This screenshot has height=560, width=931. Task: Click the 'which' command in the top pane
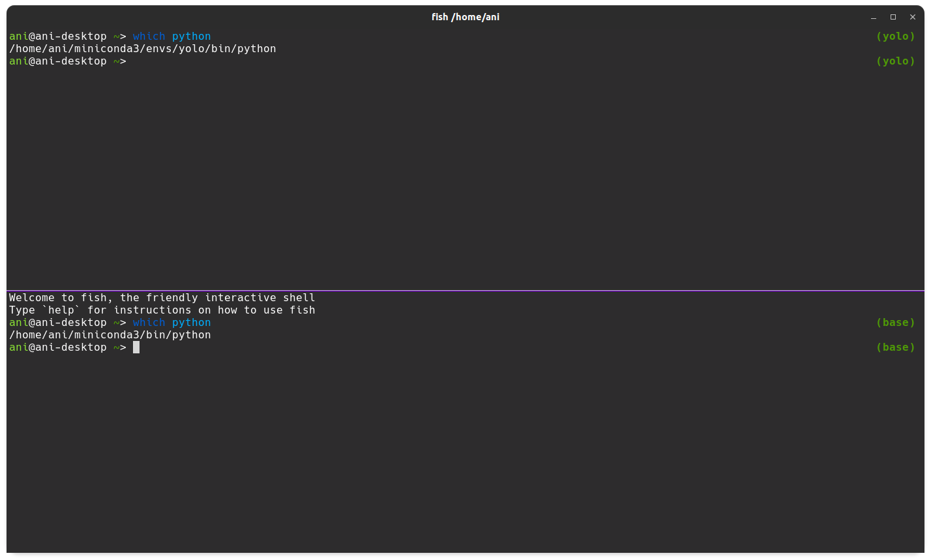click(149, 36)
